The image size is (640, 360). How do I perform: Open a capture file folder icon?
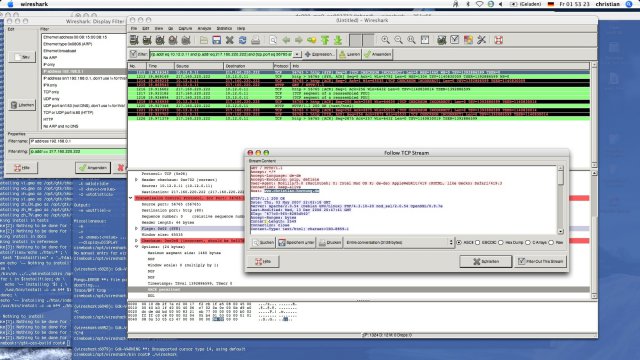[x=204, y=40]
